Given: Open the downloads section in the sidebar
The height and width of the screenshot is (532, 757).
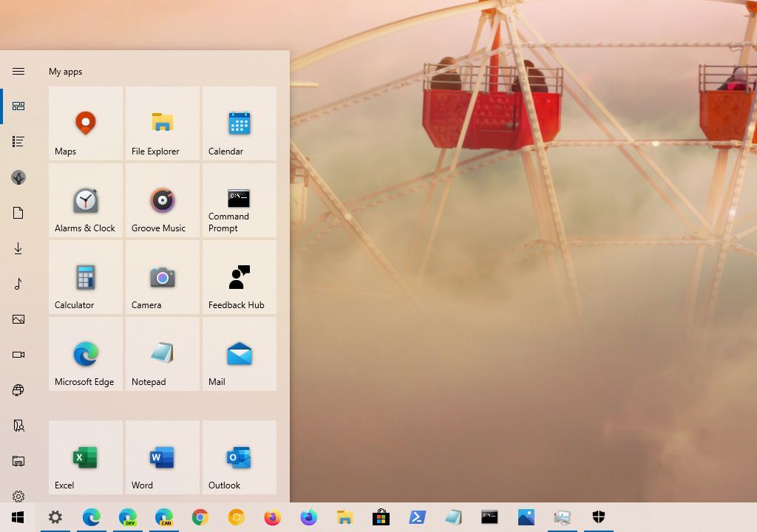Looking at the screenshot, I should click(x=18, y=248).
